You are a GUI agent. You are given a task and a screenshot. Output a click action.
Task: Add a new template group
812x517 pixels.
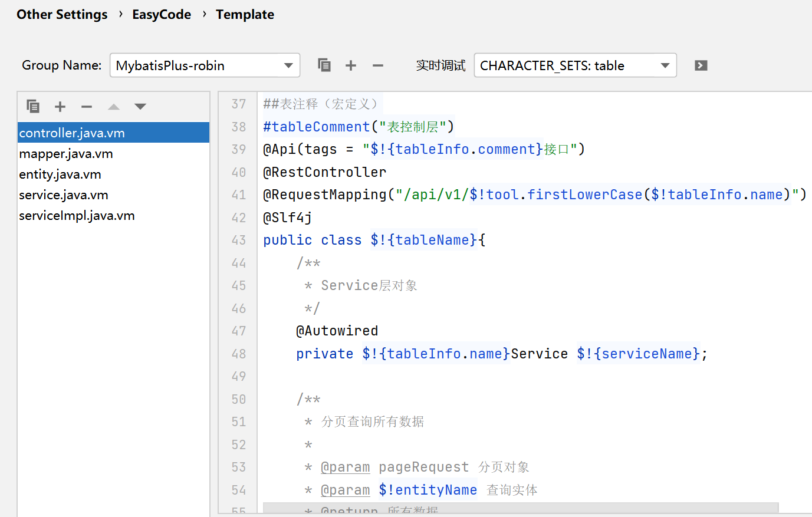pyautogui.click(x=351, y=65)
